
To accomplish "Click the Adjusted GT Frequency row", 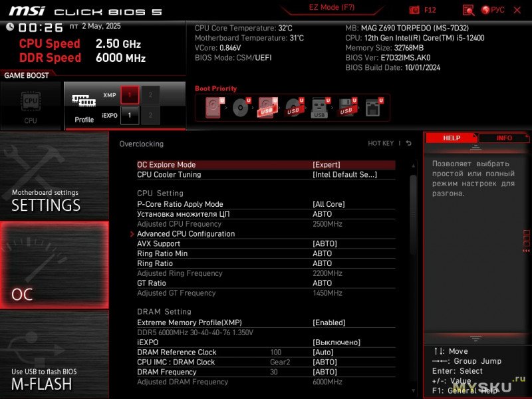I will [266, 293].
